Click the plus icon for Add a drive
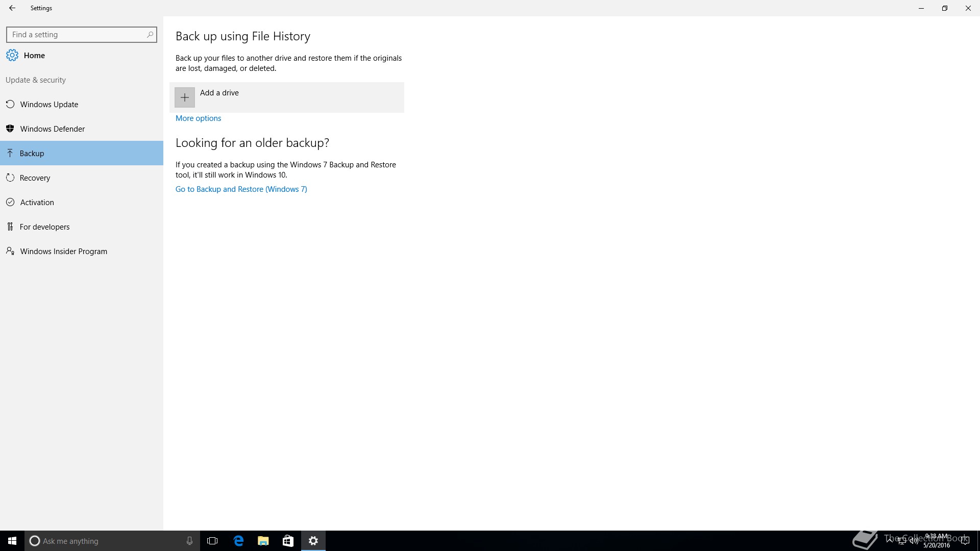This screenshot has height=551, width=980. [x=185, y=97]
